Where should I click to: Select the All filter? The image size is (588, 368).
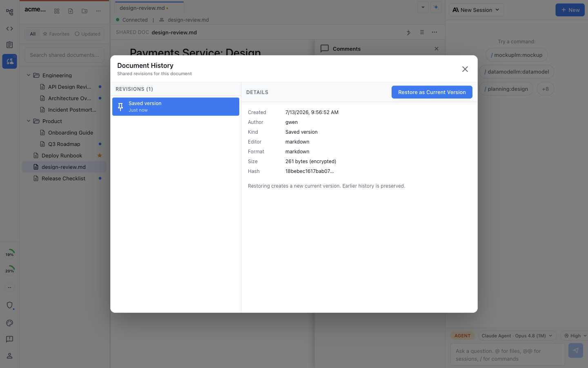pos(33,34)
